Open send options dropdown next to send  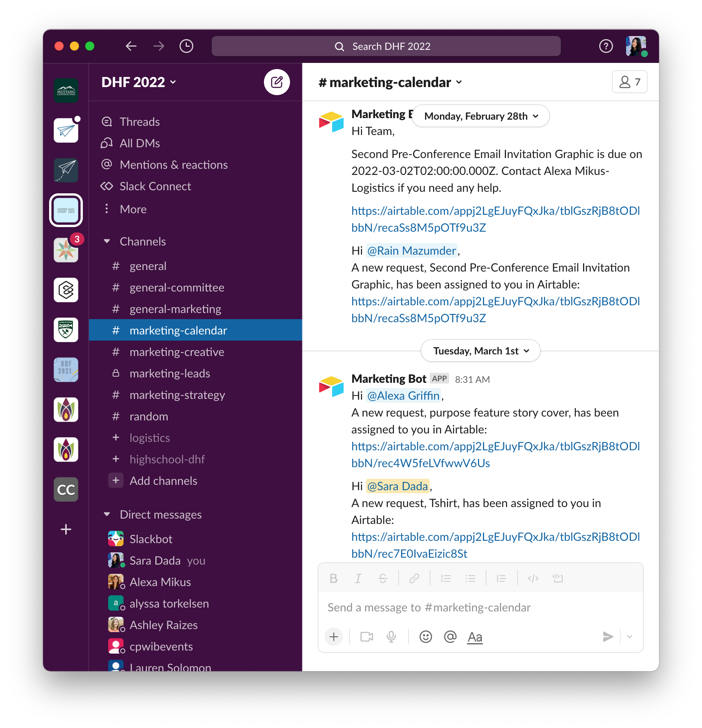click(x=629, y=637)
